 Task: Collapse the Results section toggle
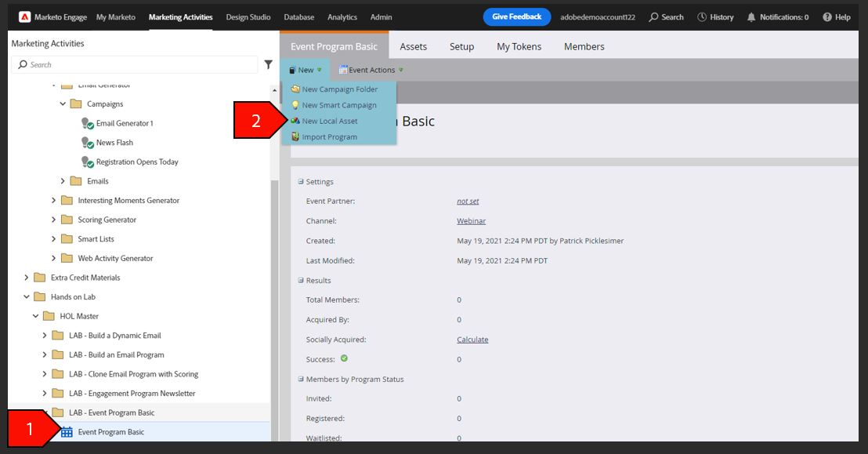pyautogui.click(x=301, y=281)
